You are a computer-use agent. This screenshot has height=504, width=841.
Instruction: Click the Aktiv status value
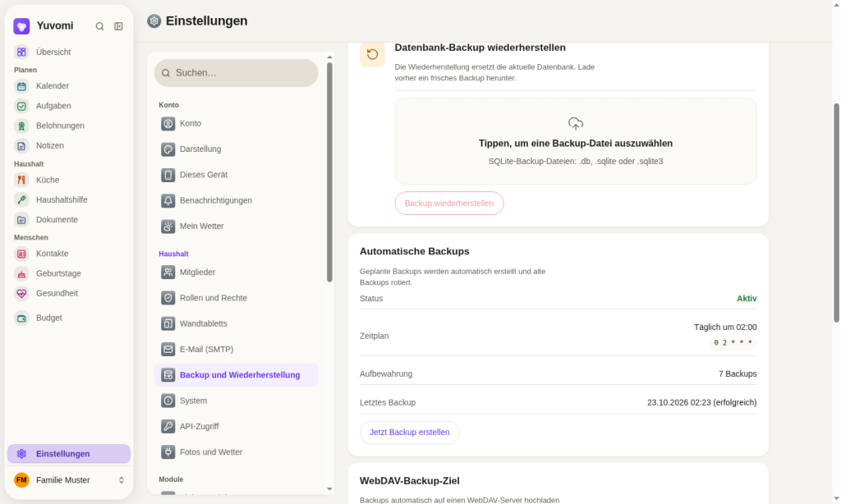[x=747, y=299]
